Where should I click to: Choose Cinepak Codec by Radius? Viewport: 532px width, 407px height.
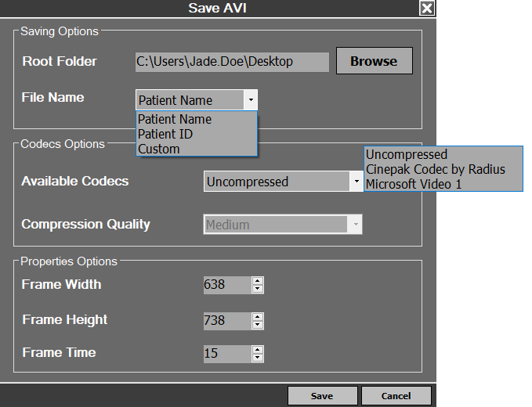coord(436,169)
